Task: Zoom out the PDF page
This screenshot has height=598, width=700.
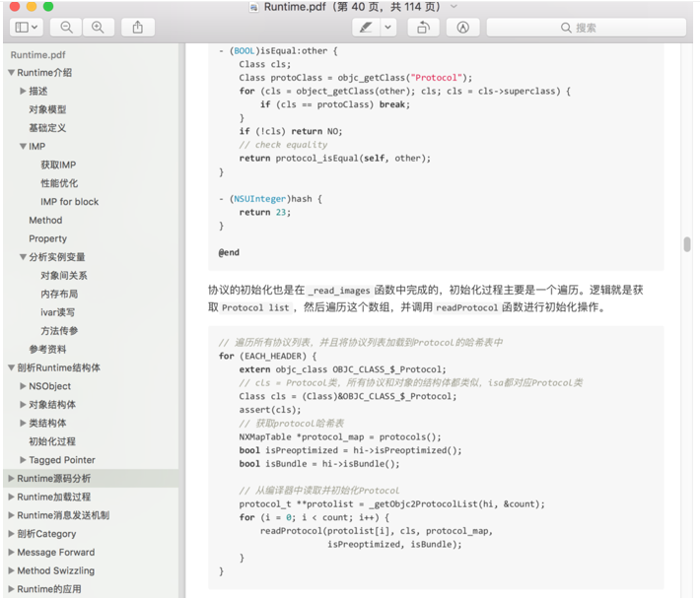Action: (66, 28)
